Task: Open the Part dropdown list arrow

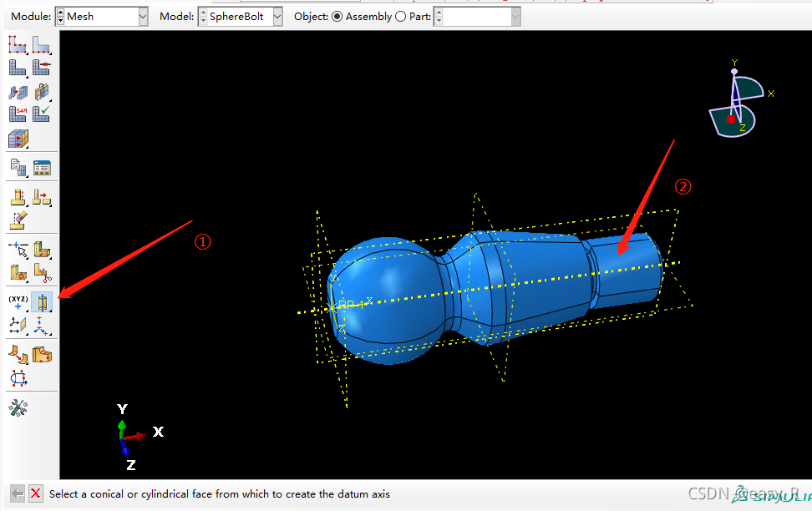Action: (x=515, y=17)
